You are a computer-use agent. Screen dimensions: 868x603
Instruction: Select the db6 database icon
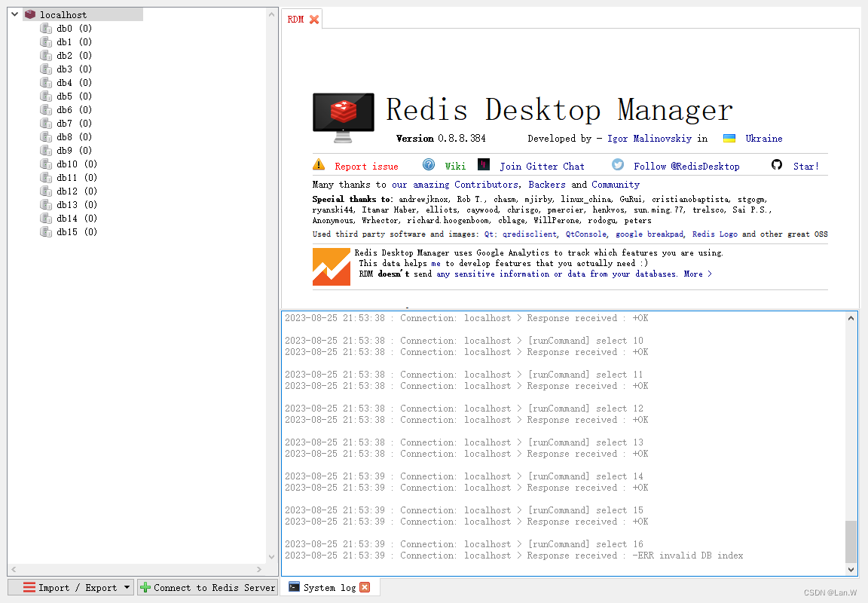pos(46,109)
